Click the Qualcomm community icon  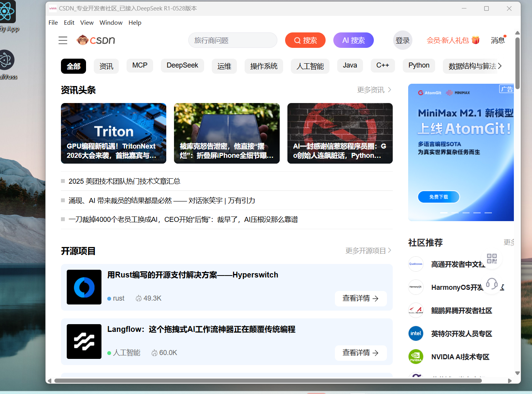(416, 264)
